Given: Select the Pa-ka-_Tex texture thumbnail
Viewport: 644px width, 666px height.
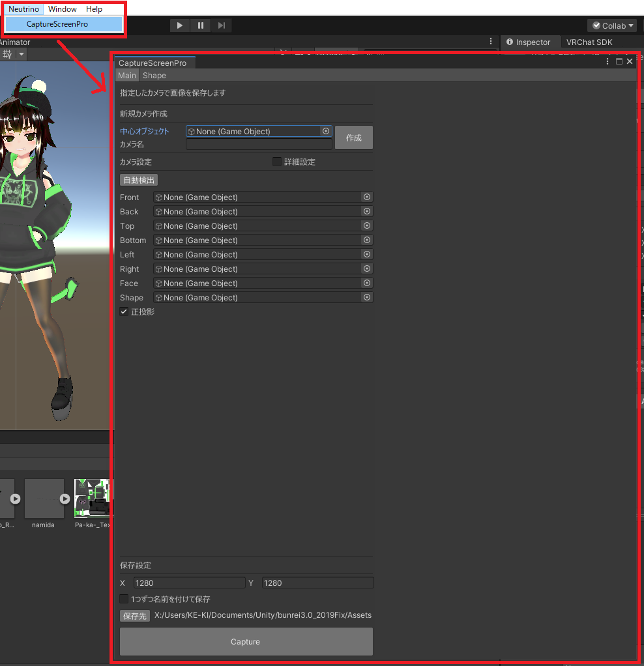Looking at the screenshot, I should 92,499.
